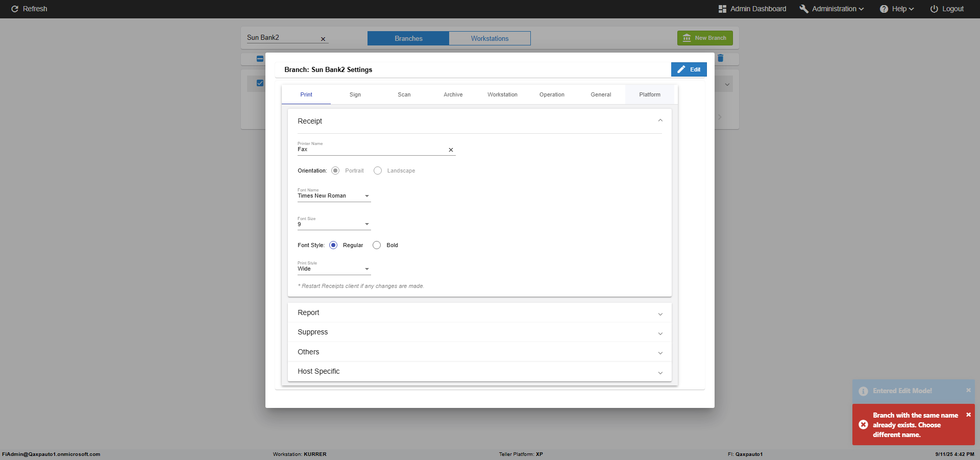Viewport: 980px width, 460px height.
Task: Toggle the select-all checkbox with minus
Action: pyautogui.click(x=260, y=59)
